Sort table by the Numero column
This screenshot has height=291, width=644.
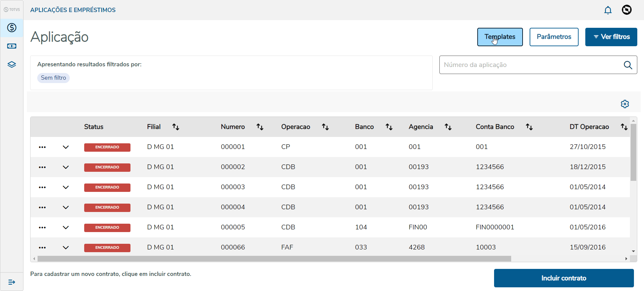(x=260, y=127)
